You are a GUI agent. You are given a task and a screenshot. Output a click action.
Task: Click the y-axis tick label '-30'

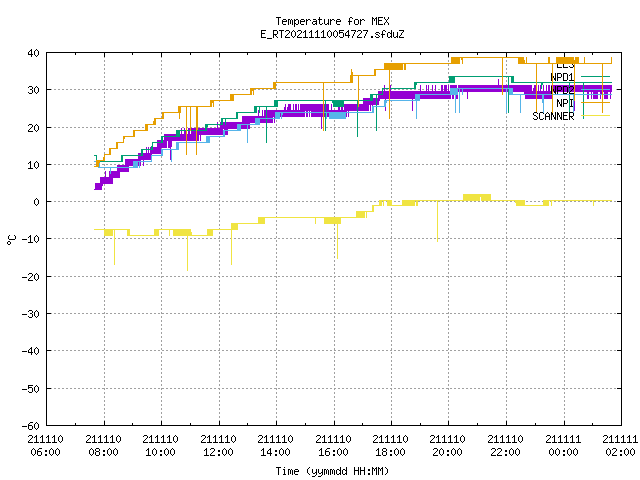pyautogui.click(x=31, y=314)
